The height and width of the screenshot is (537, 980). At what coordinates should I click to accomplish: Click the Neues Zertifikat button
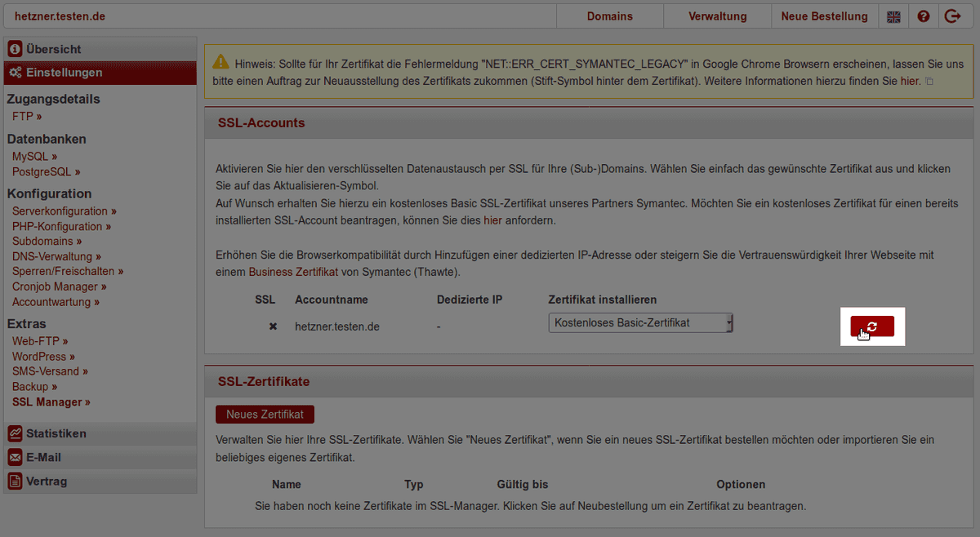pyautogui.click(x=265, y=414)
